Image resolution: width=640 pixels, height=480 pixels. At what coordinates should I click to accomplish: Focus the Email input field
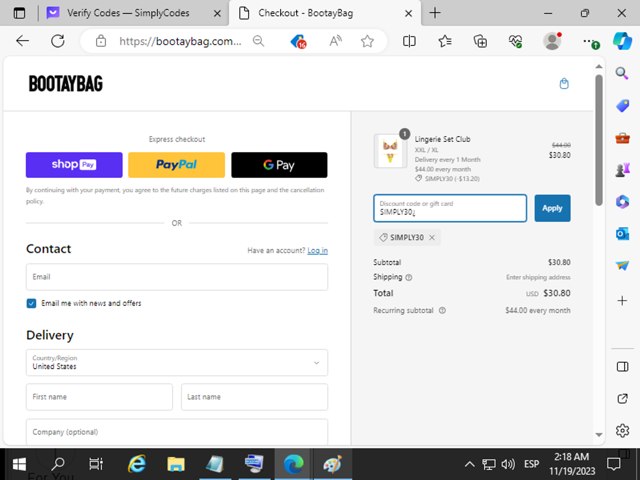177,277
